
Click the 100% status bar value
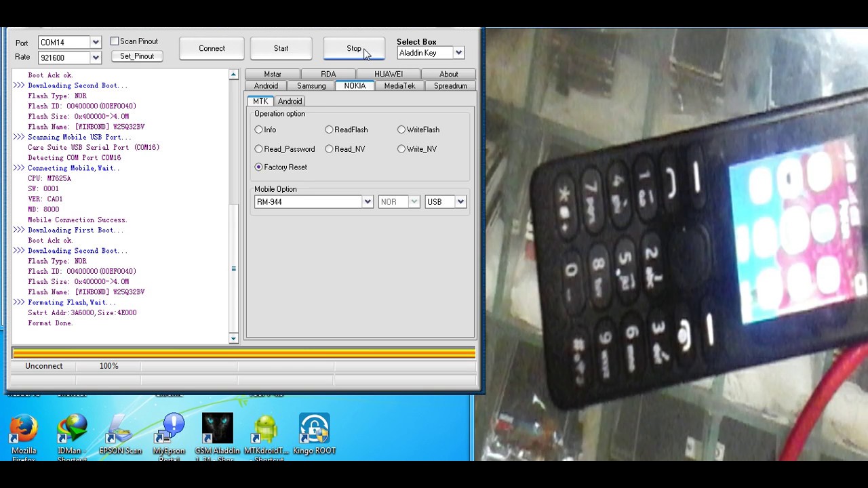tap(108, 366)
